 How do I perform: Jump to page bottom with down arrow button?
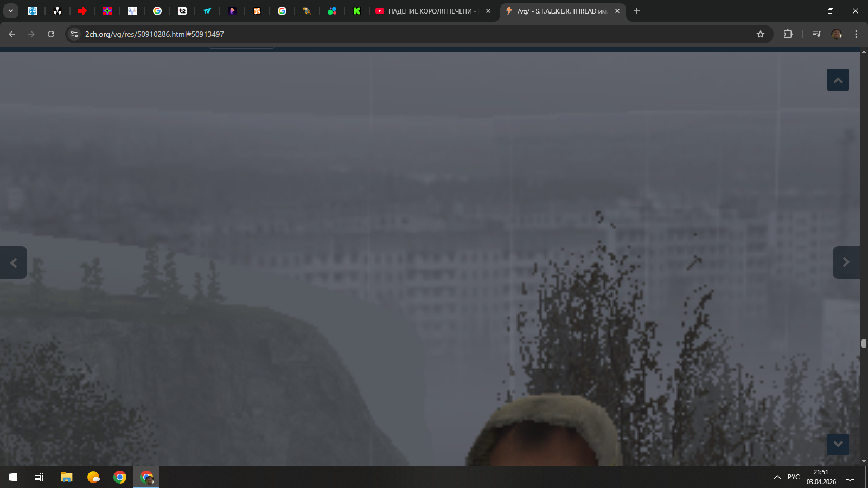(838, 444)
